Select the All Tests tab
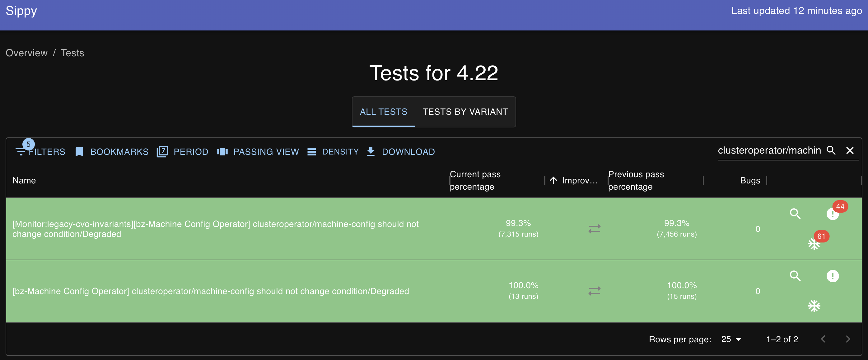Image resolution: width=868 pixels, height=360 pixels. tap(383, 112)
